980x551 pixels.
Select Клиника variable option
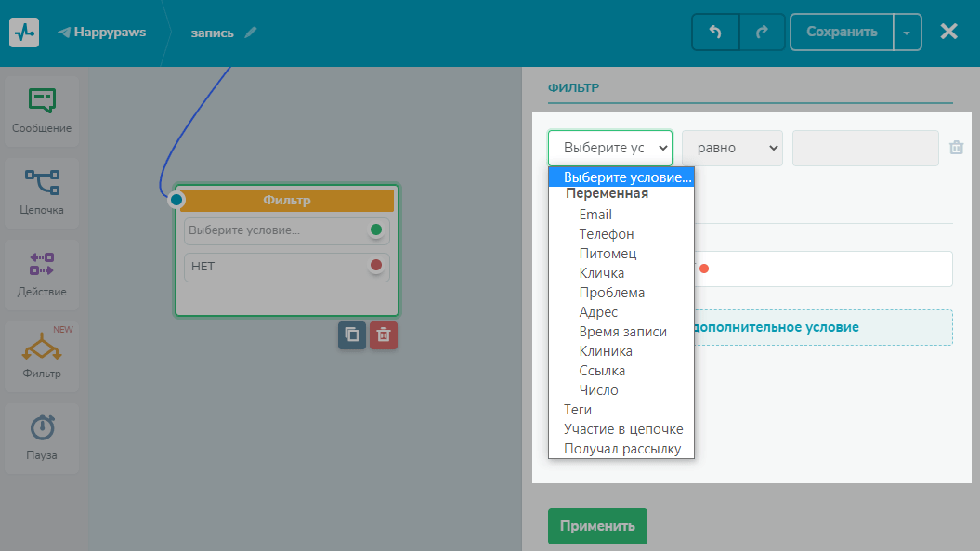tap(621, 351)
